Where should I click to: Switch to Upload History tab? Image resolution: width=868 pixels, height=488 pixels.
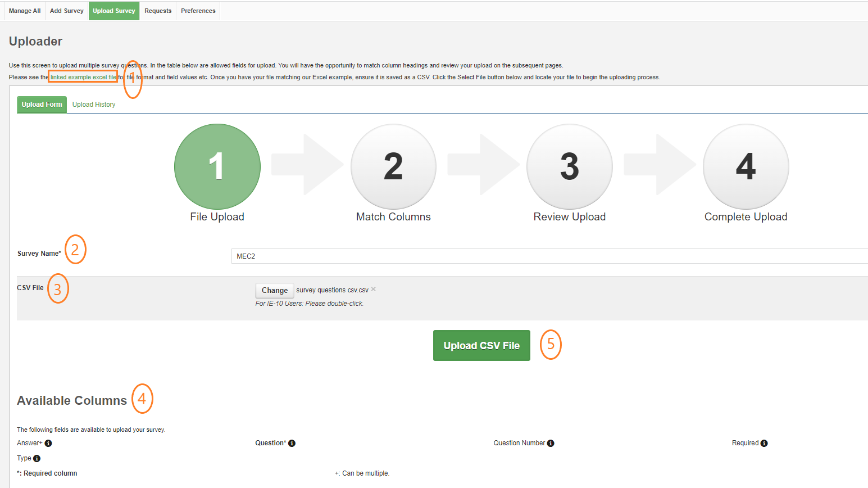click(94, 105)
